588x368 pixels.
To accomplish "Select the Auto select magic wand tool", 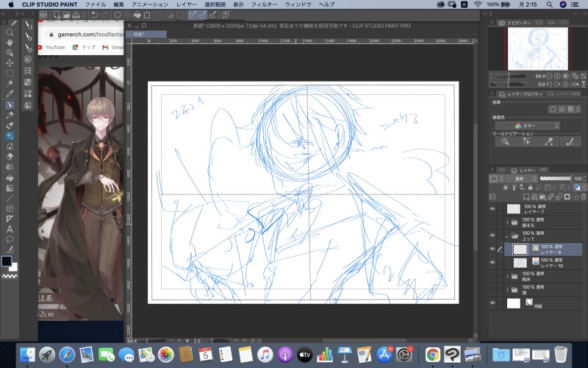I will tap(10, 83).
